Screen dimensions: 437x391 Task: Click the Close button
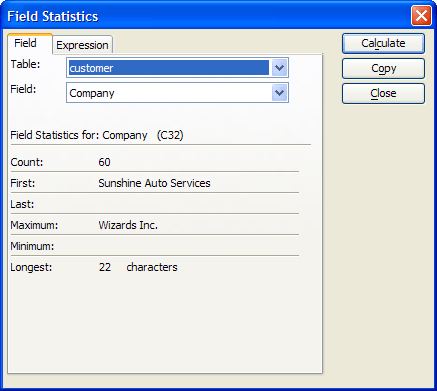click(x=383, y=93)
